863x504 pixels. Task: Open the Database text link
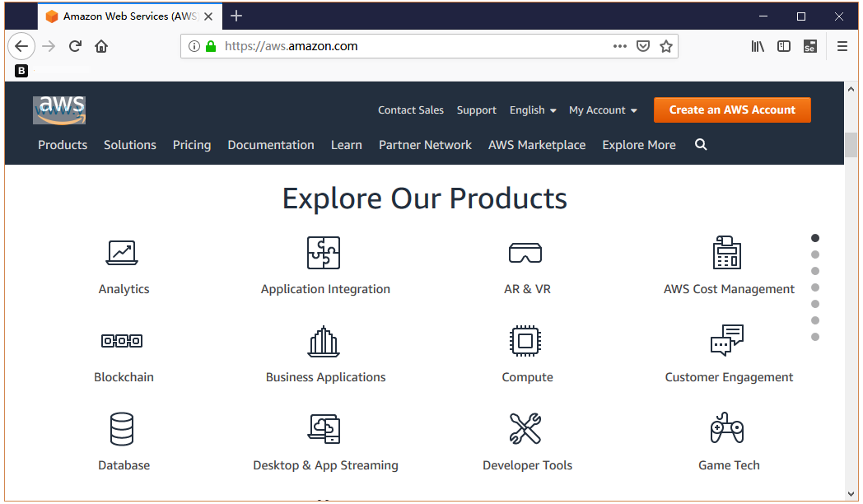tap(124, 465)
